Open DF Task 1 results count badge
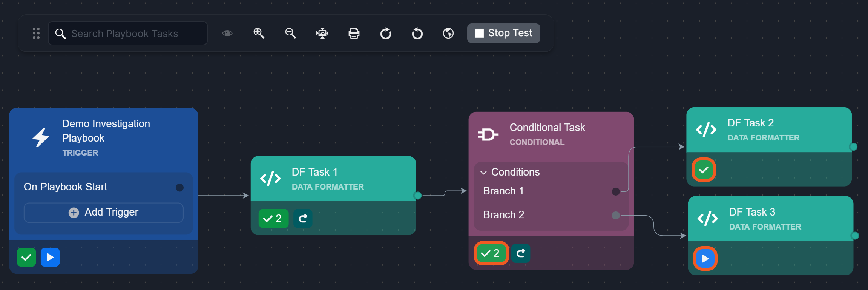Viewport: 868px width, 290px height. (x=273, y=219)
